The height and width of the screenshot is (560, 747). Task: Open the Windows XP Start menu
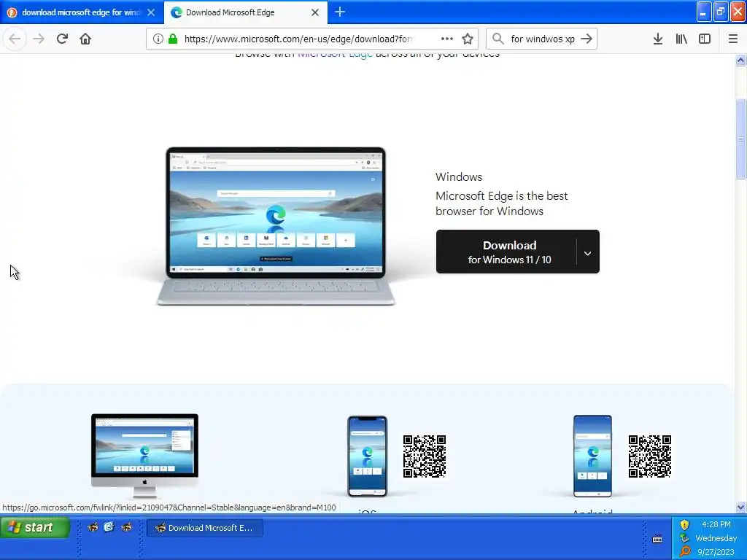tap(35, 527)
